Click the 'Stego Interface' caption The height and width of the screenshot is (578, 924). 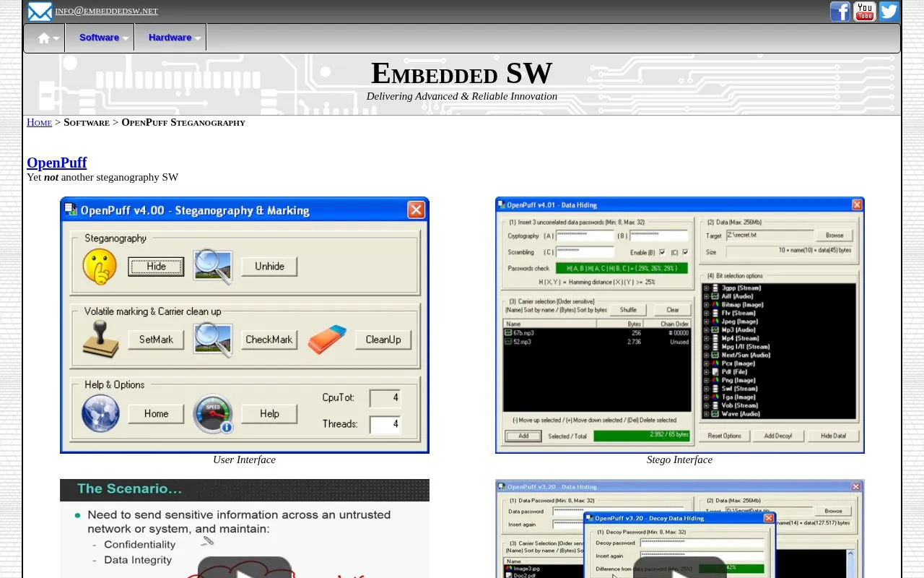pos(679,460)
